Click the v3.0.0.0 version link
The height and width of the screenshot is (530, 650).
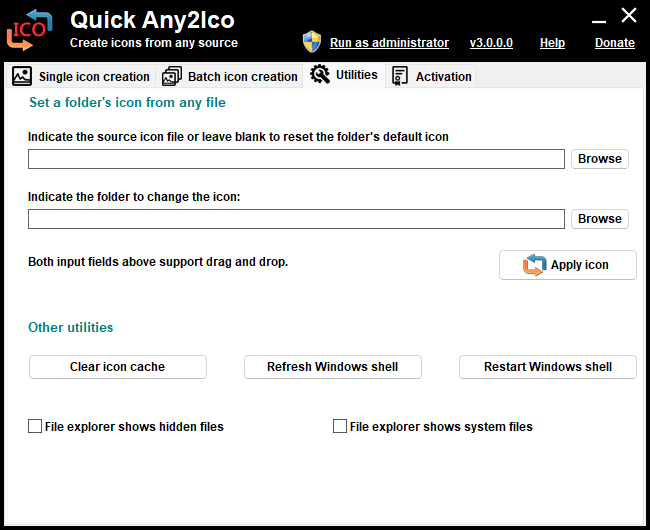tap(491, 43)
